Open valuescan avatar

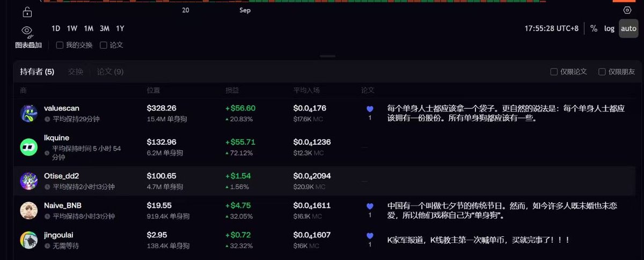click(29, 113)
